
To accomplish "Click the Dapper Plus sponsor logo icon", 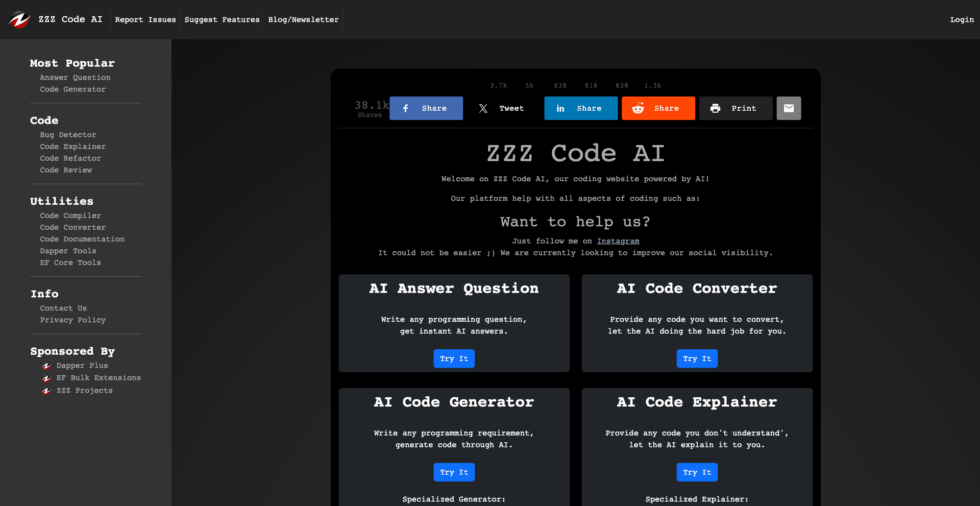I will [47, 366].
